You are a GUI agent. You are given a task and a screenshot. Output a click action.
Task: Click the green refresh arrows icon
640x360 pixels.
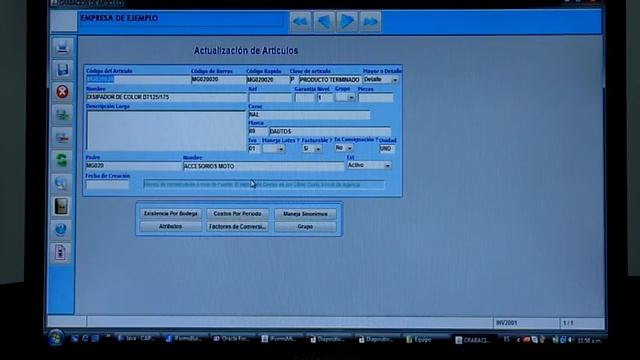[62, 160]
